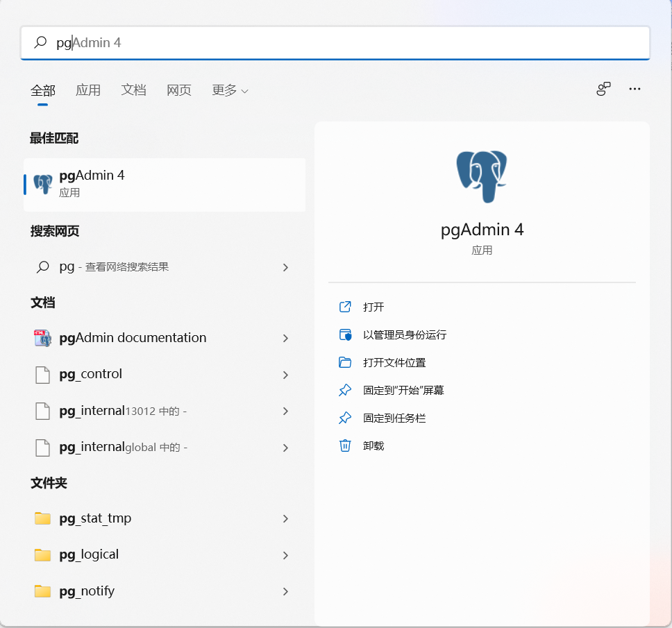Switch to the 应用 tab
The width and height of the screenshot is (672, 628).
(88, 90)
